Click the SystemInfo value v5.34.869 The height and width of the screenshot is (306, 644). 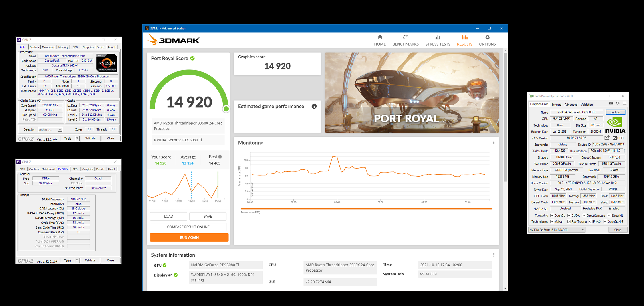[x=455, y=274]
